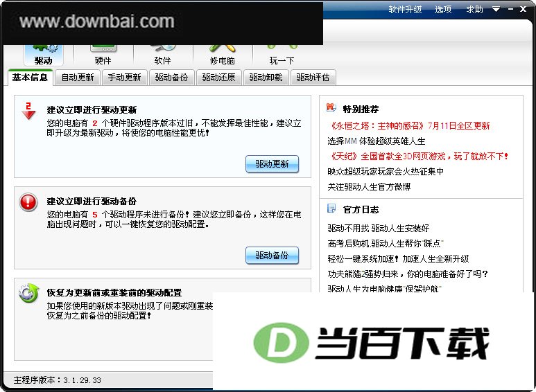The width and height of the screenshot is (536, 392).
Task: Click heading 恢复为更新前或重装前的驱动配置
Action: [x=114, y=293]
